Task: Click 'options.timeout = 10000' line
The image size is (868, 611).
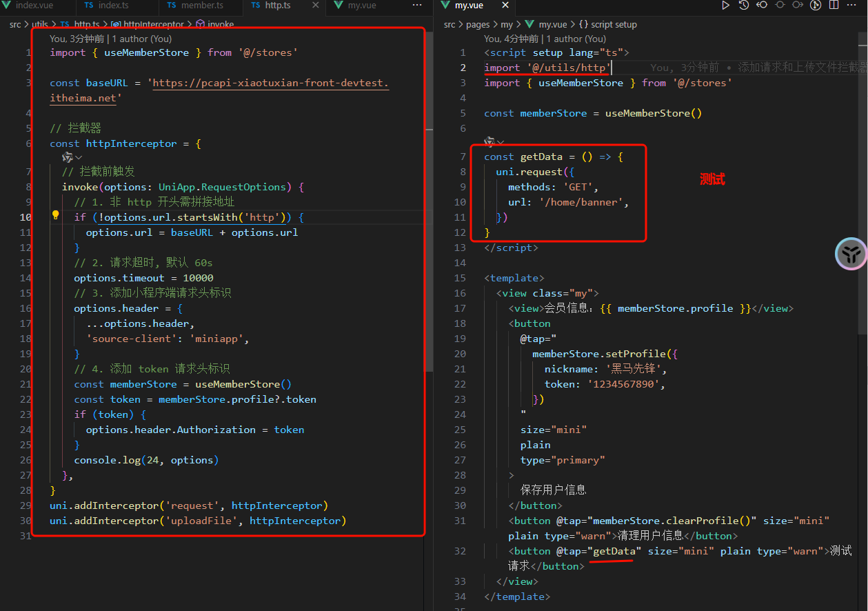Action: tap(143, 278)
